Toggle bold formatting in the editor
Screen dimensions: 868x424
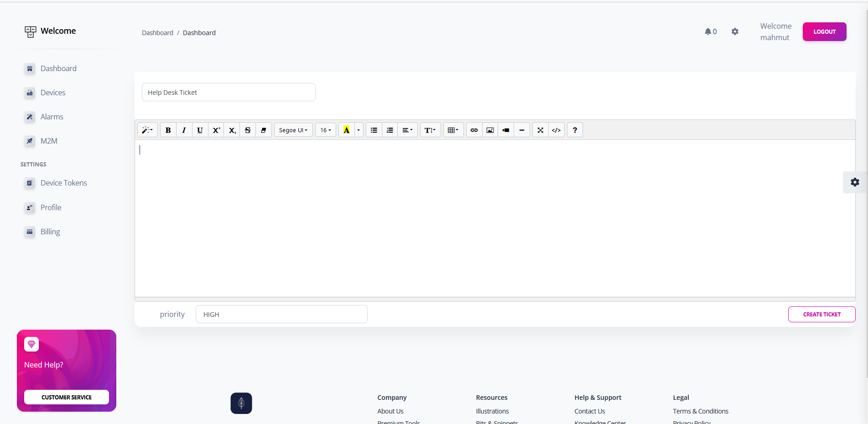tap(167, 130)
